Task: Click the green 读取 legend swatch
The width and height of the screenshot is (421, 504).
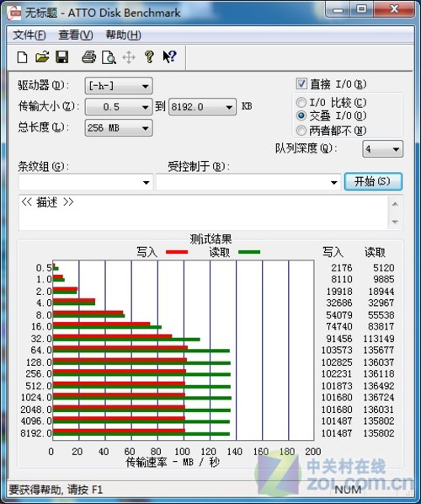Action: coord(249,252)
